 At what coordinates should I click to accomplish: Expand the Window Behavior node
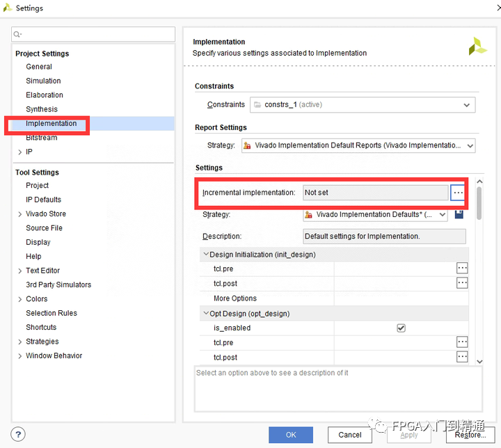click(x=19, y=355)
